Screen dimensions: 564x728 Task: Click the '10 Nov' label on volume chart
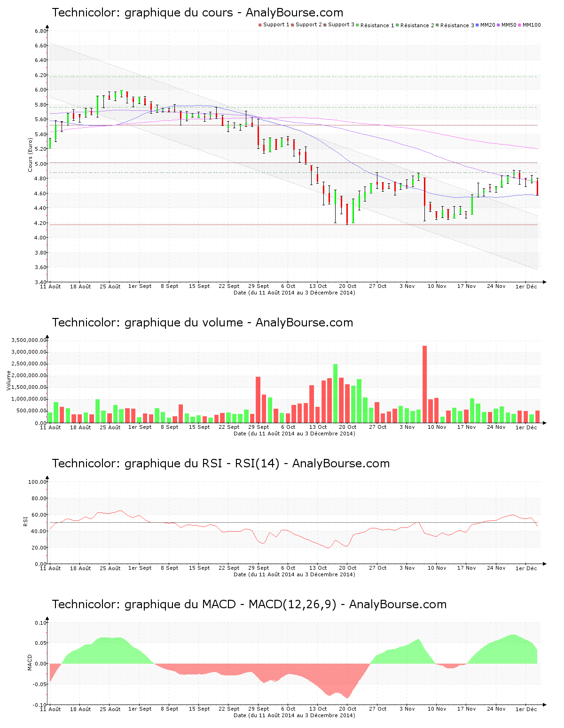[437, 427]
